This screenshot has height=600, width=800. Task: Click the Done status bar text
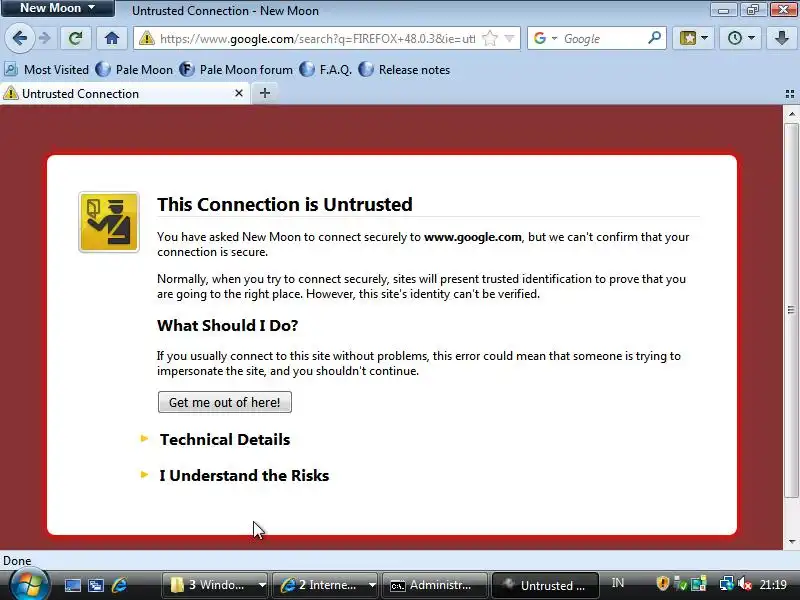click(x=17, y=561)
